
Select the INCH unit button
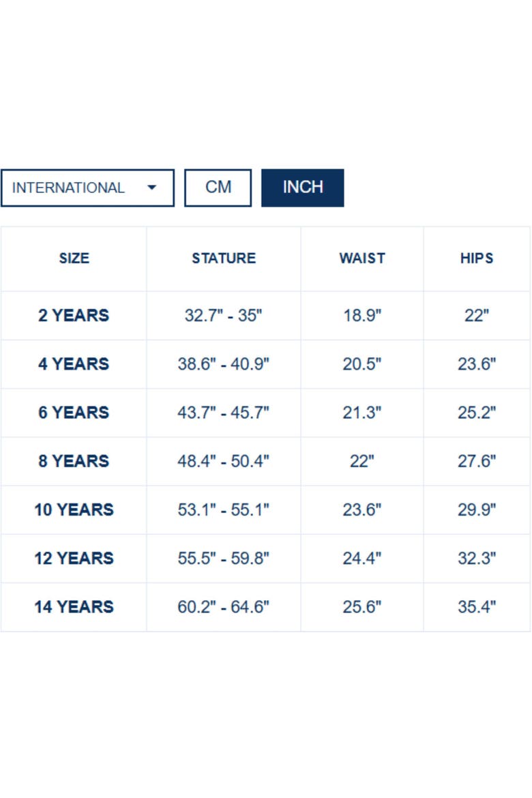302,188
